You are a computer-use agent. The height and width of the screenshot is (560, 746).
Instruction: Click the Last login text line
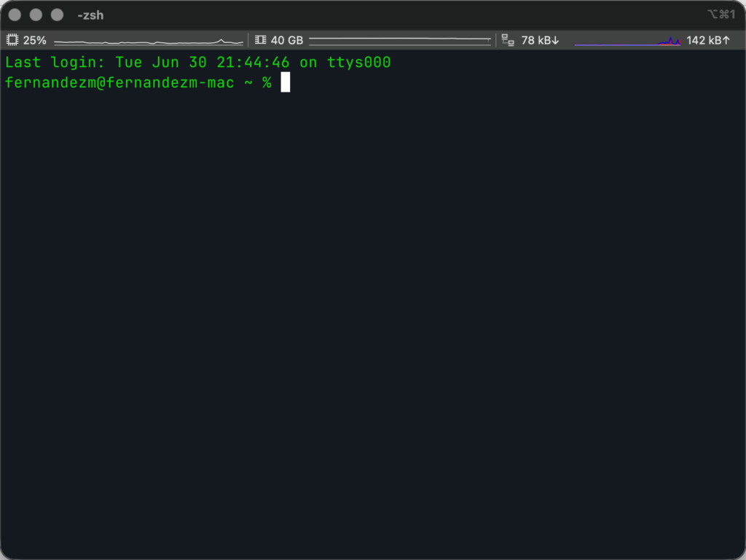(198, 63)
